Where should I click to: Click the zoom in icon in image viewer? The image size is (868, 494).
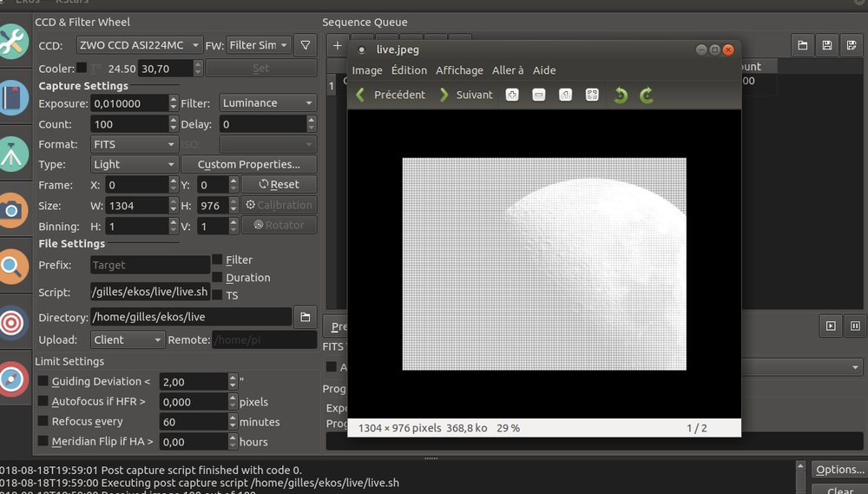pyautogui.click(x=512, y=95)
